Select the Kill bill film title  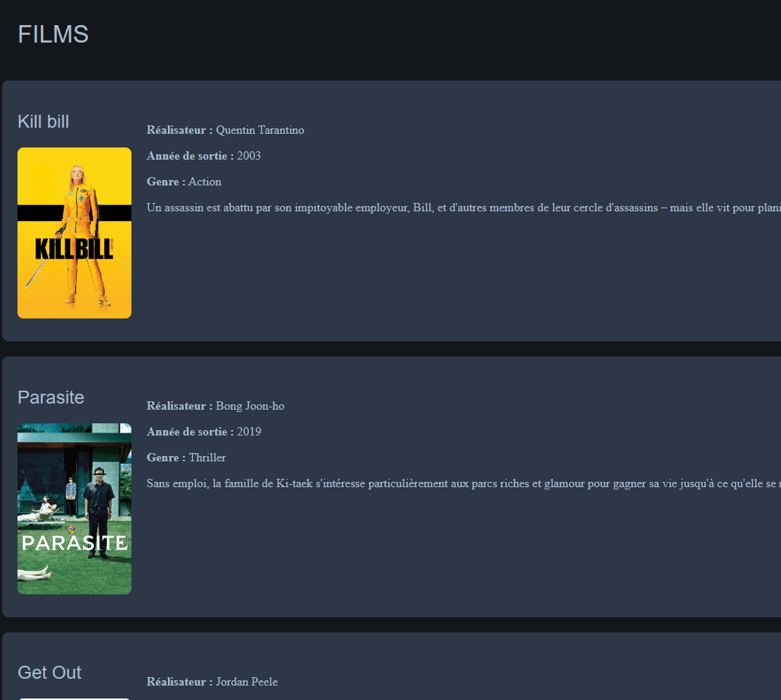43,122
